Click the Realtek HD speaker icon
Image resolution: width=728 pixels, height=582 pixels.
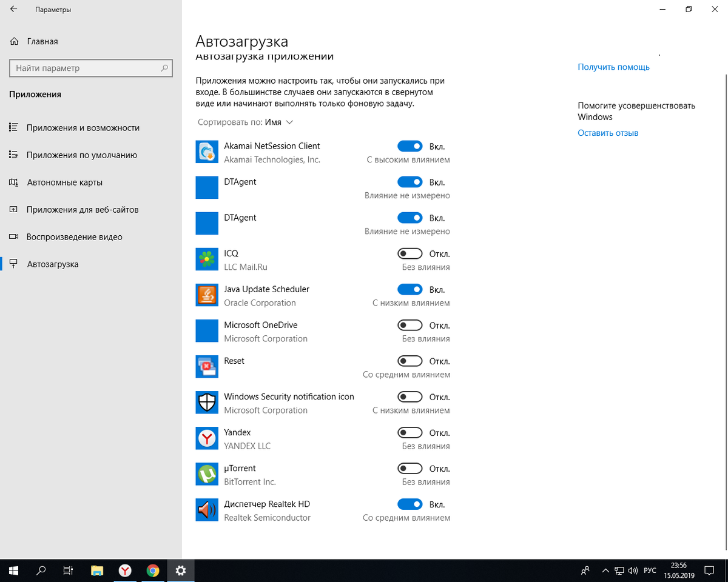[x=207, y=510]
